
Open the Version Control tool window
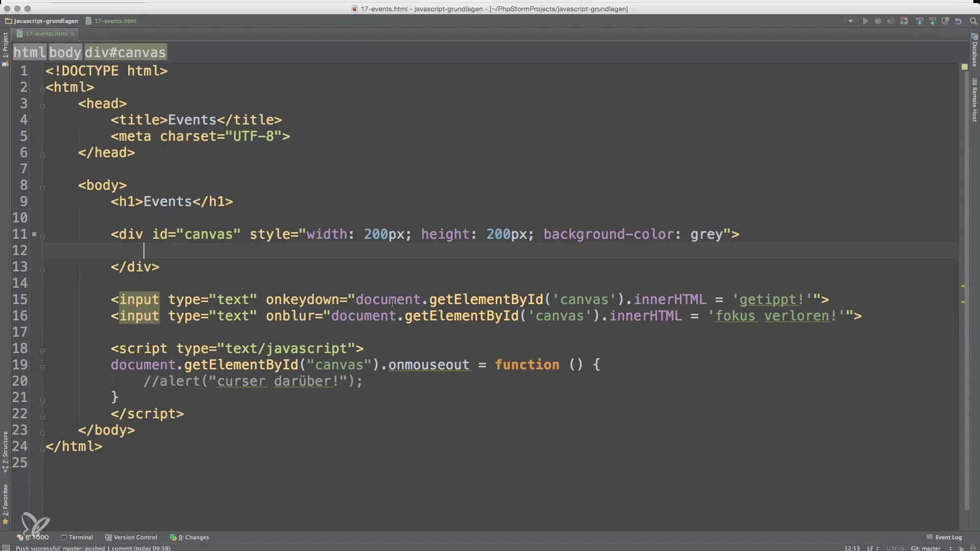click(131, 537)
